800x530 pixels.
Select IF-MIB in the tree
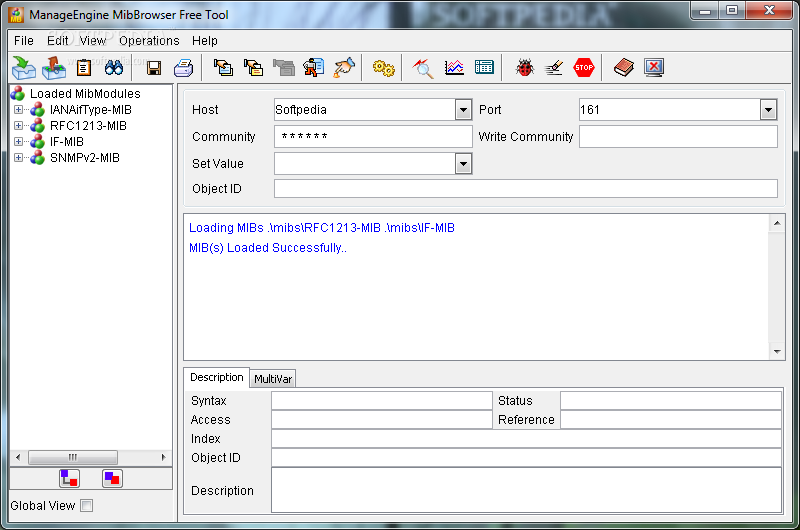point(66,141)
